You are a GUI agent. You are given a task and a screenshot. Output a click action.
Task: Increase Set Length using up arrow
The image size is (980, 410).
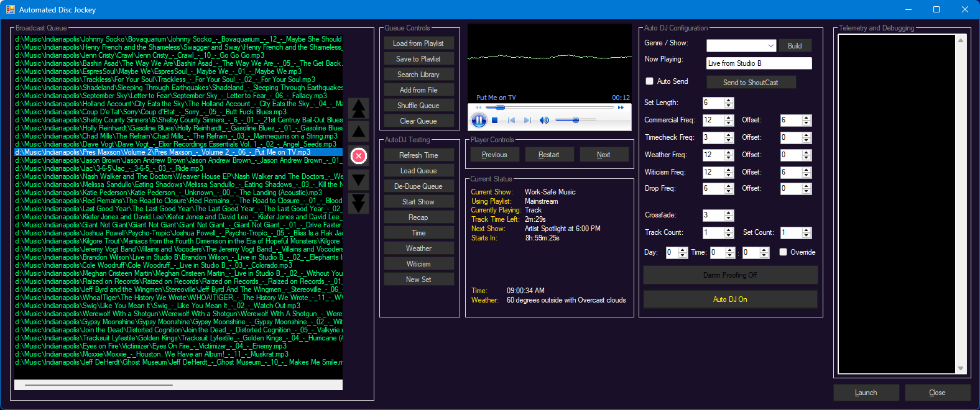[729, 100]
